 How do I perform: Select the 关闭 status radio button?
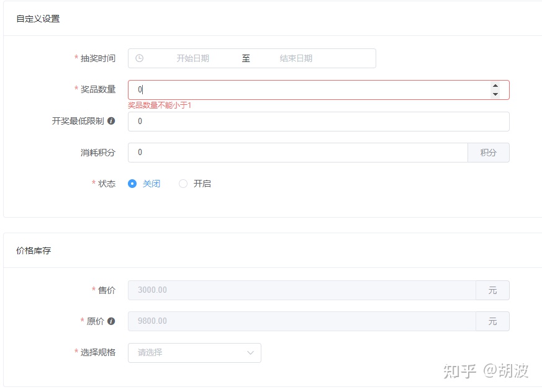click(x=132, y=184)
